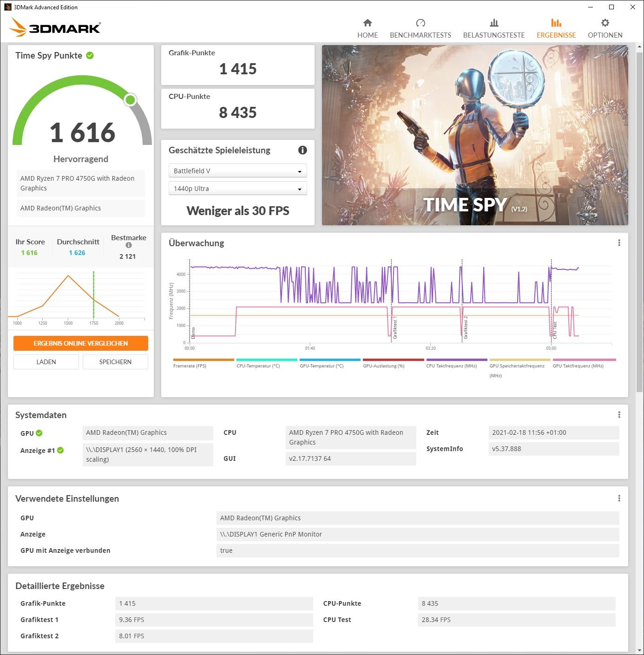The image size is (644, 655).
Task: Click info icon beside Geschätzte Spieleleistung
Action: (x=302, y=150)
